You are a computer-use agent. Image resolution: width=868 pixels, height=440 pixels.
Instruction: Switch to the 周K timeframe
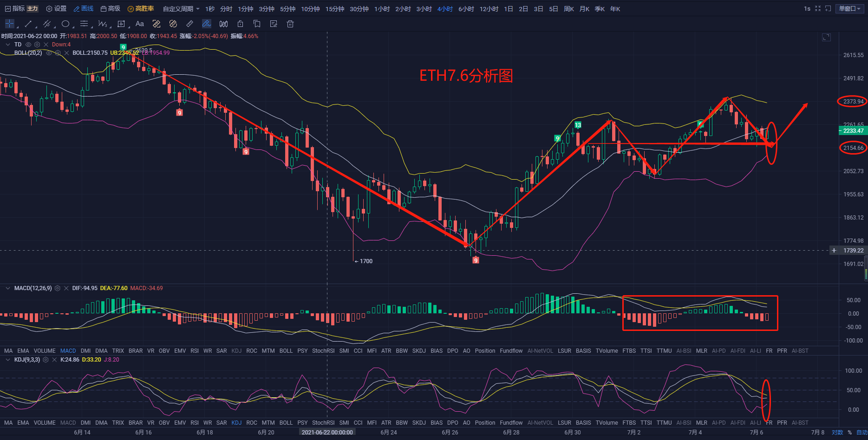[569, 9]
